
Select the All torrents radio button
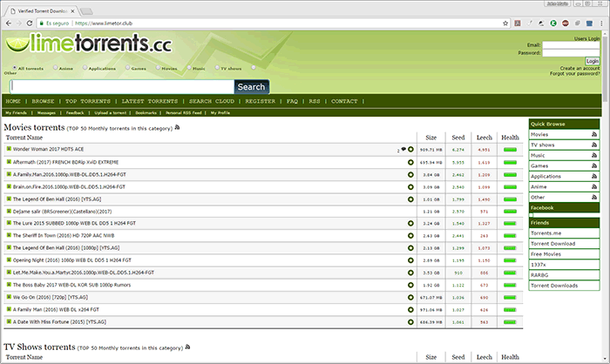click(x=15, y=67)
